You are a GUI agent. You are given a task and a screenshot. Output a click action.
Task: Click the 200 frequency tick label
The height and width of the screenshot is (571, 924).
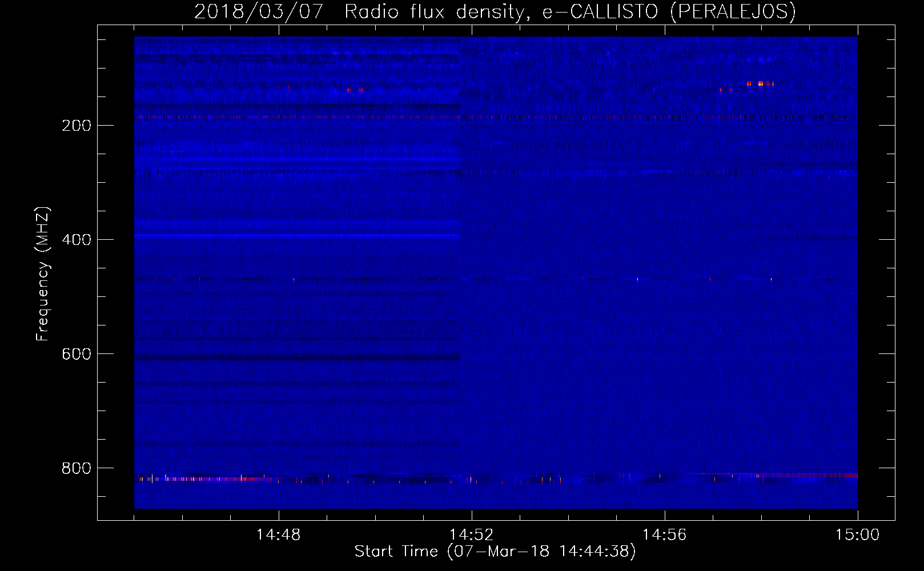pyautogui.click(x=77, y=126)
